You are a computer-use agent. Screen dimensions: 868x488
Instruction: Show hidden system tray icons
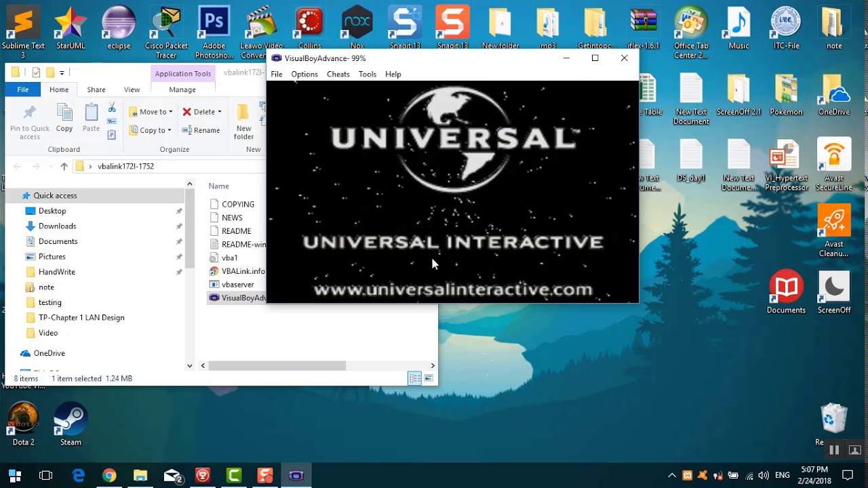[672, 475]
